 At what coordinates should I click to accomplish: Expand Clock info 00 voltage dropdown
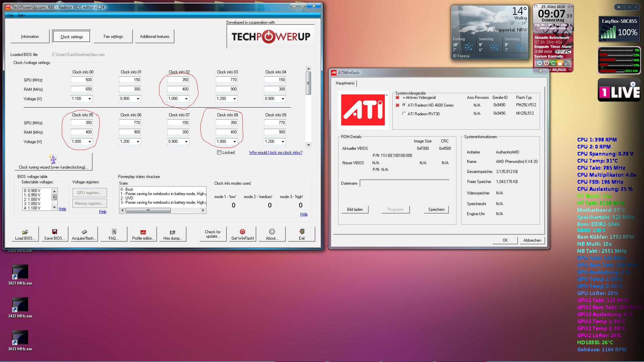tap(90, 99)
